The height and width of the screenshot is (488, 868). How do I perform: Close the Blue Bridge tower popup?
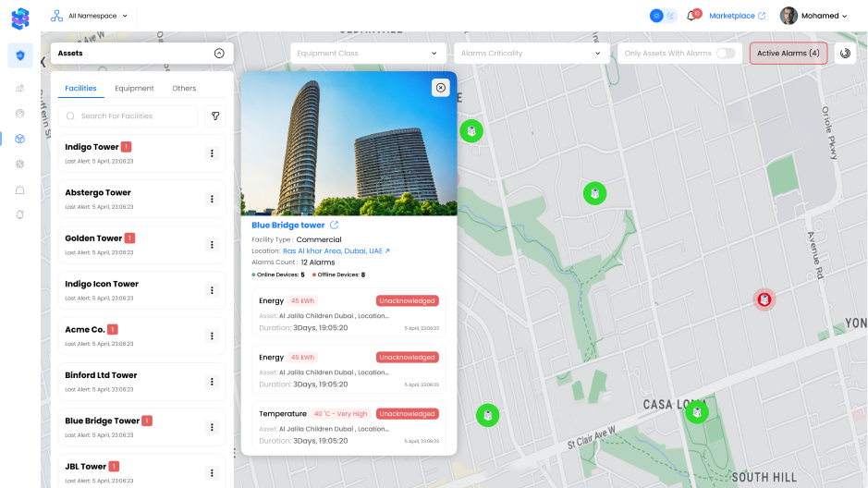441,88
